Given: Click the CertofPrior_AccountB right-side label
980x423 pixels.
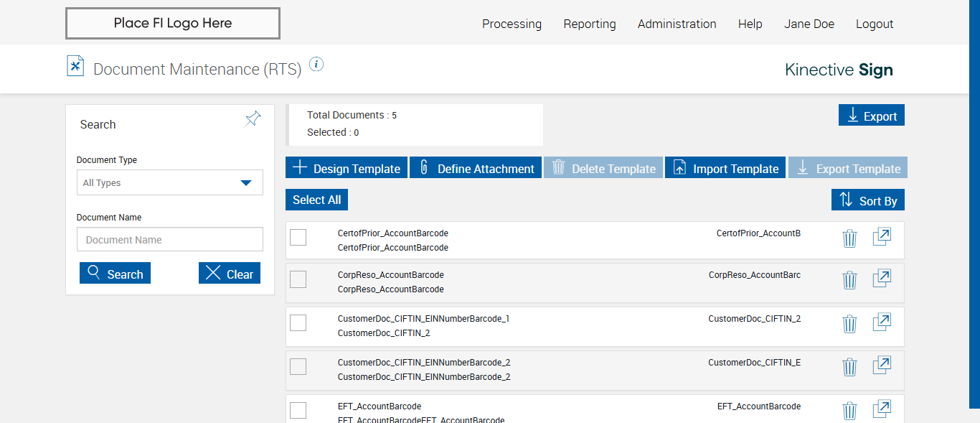Looking at the screenshot, I should point(759,233).
